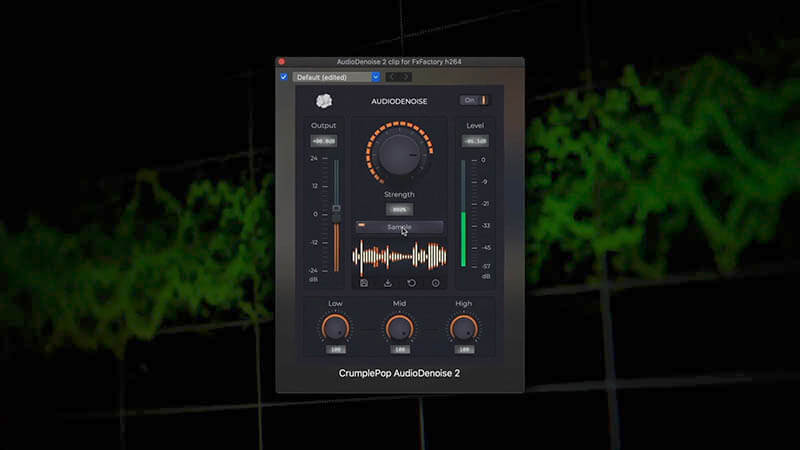Click the previous/next preset arrows
This screenshot has width=800, height=450.
pyautogui.click(x=398, y=77)
